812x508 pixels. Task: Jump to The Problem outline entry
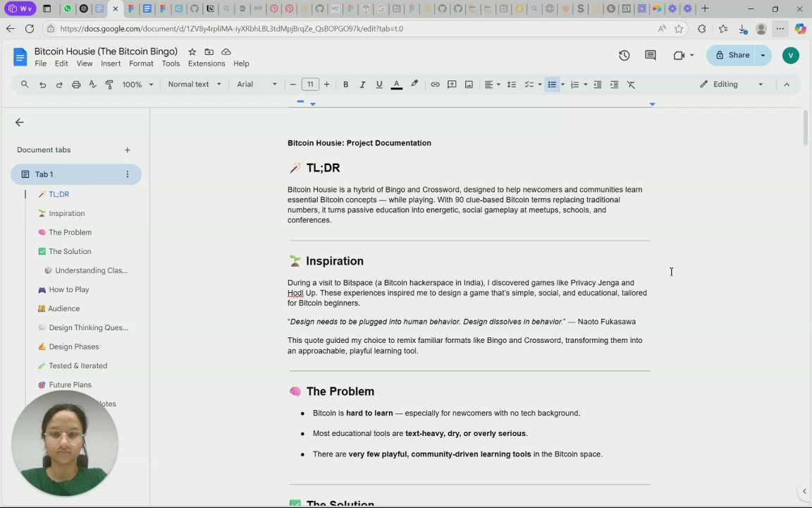pos(69,232)
